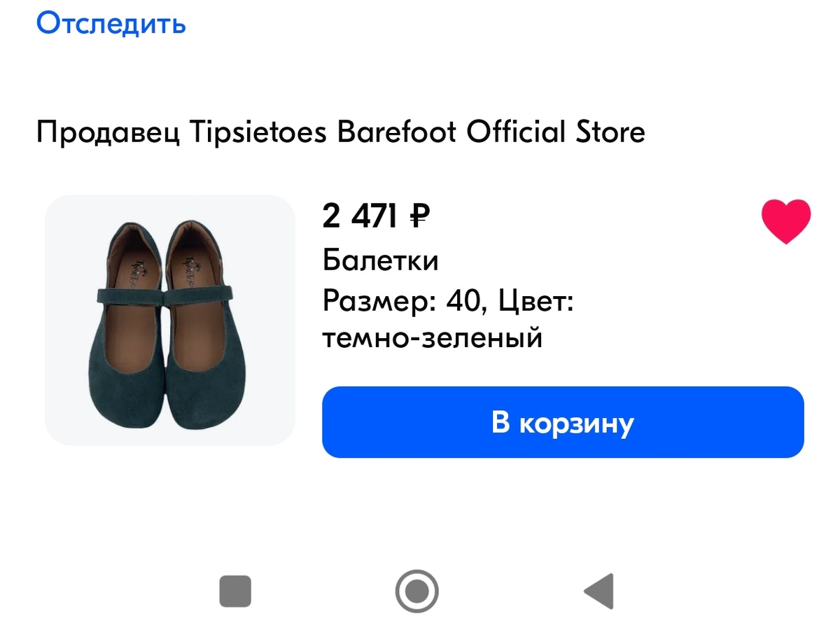
Task: Open Отследить to track the order
Action: 111,23
